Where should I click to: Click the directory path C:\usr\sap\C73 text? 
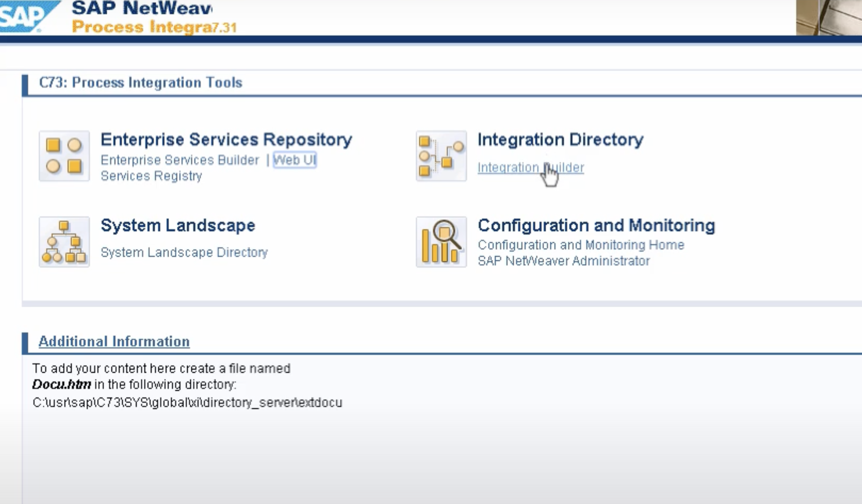[x=187, y=402]
